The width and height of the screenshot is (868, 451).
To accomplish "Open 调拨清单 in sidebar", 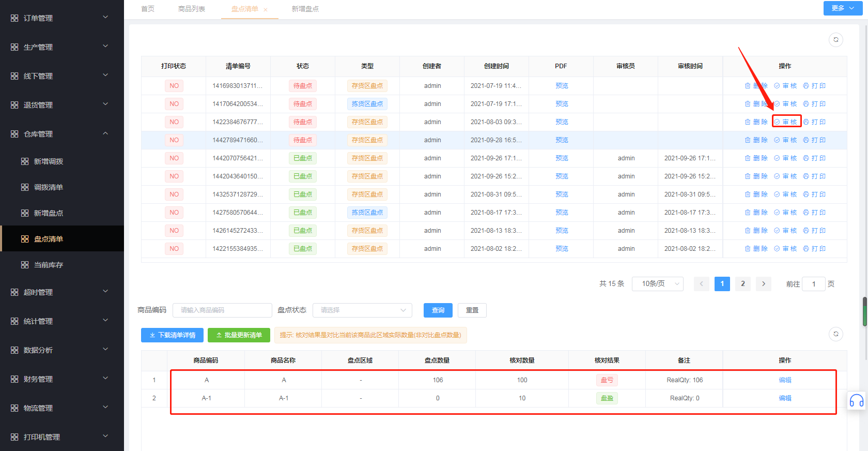I will pyautogui.click(x=62, y=187).
